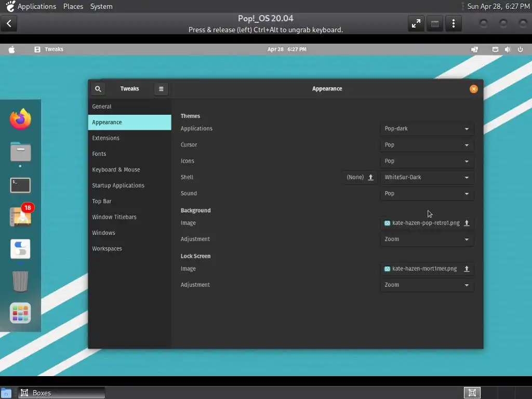The image size is (532, 399).
Task: Select Appearance in the sidebar
Action: click(x=129, y=122)
